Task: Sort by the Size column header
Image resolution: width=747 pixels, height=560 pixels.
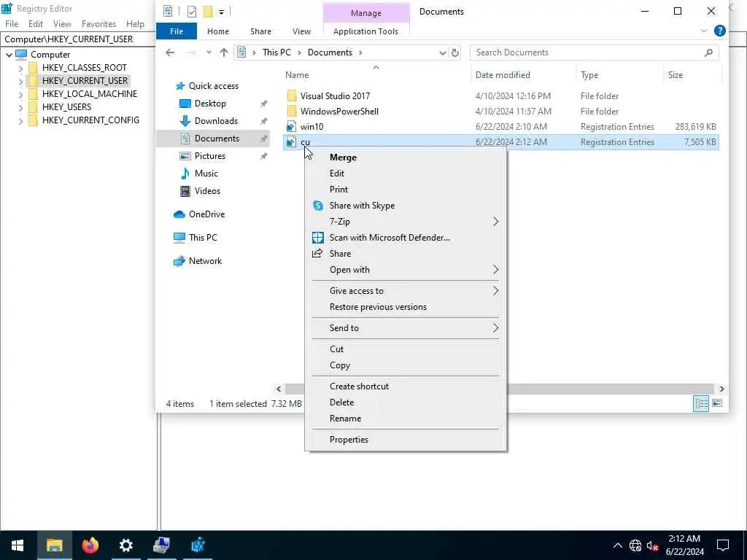Action: click(x=675, y=75)
